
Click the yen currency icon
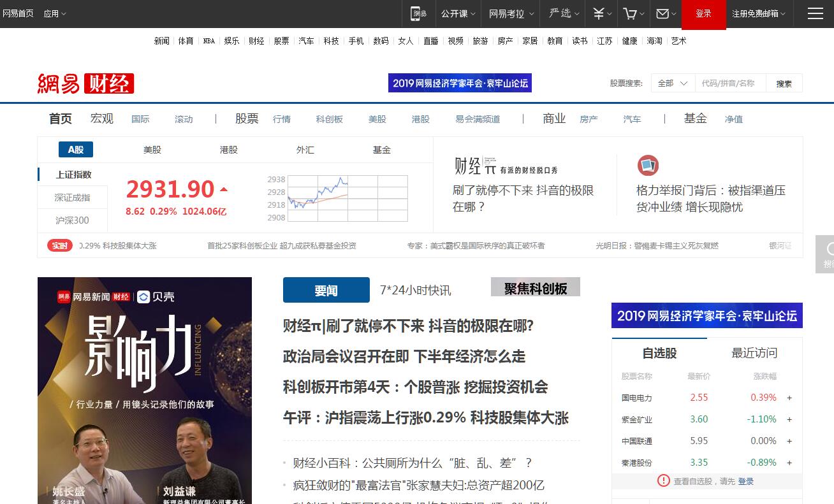coord(601,13)
